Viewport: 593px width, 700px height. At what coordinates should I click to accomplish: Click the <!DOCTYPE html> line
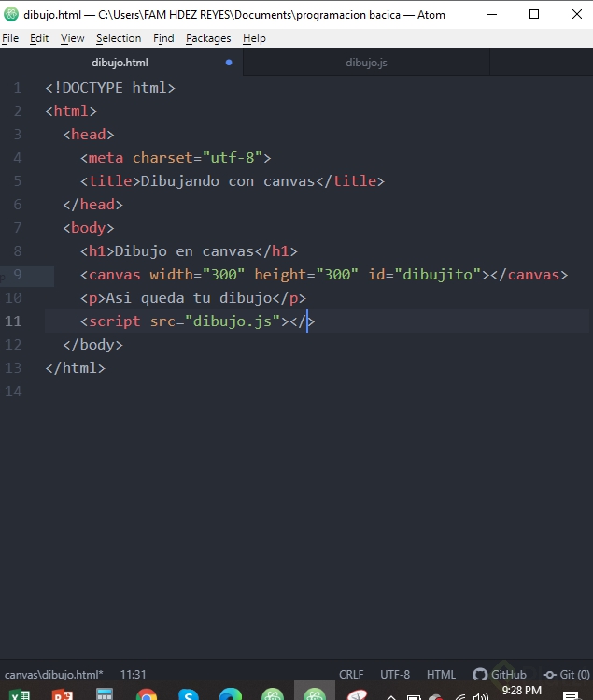(x=110, y=88)
